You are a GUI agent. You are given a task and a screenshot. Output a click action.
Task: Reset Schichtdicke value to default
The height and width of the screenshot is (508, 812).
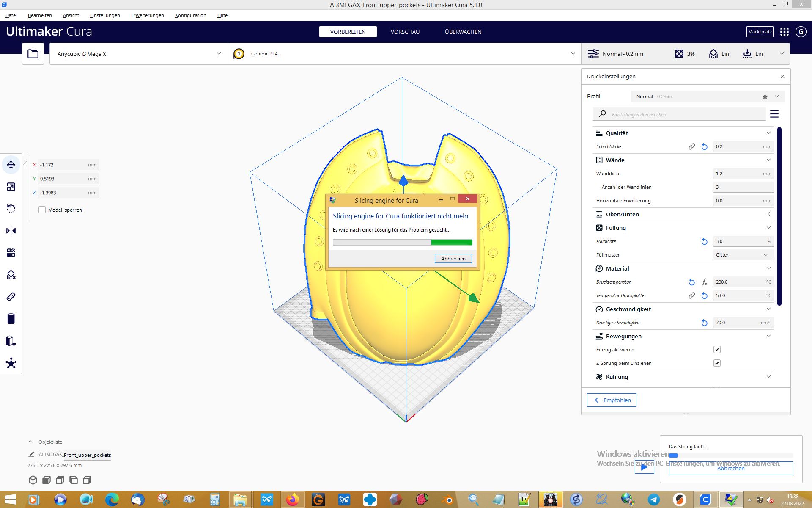coord(705,146)
